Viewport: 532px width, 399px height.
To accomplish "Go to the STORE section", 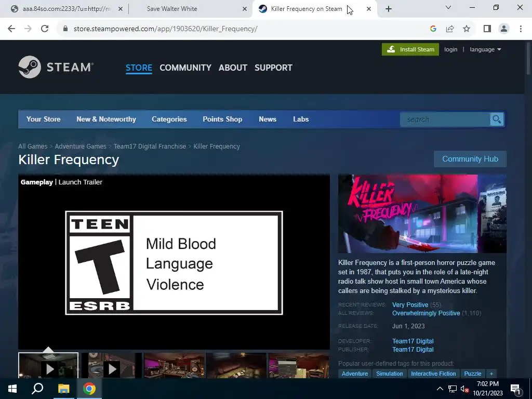I will tap(139, 68).
